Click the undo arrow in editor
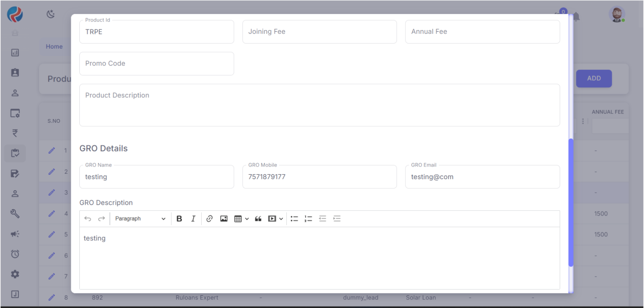 tap(88, 219)
